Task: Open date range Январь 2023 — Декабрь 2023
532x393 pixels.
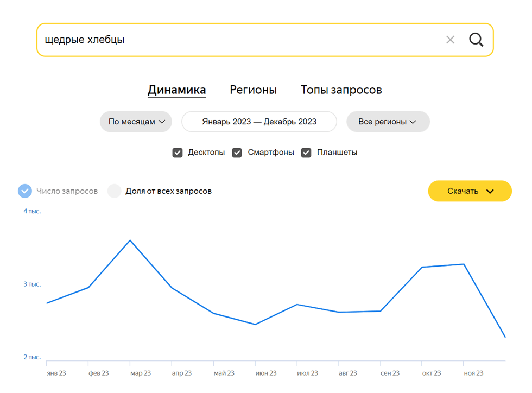Action: (x=259, y=122)
